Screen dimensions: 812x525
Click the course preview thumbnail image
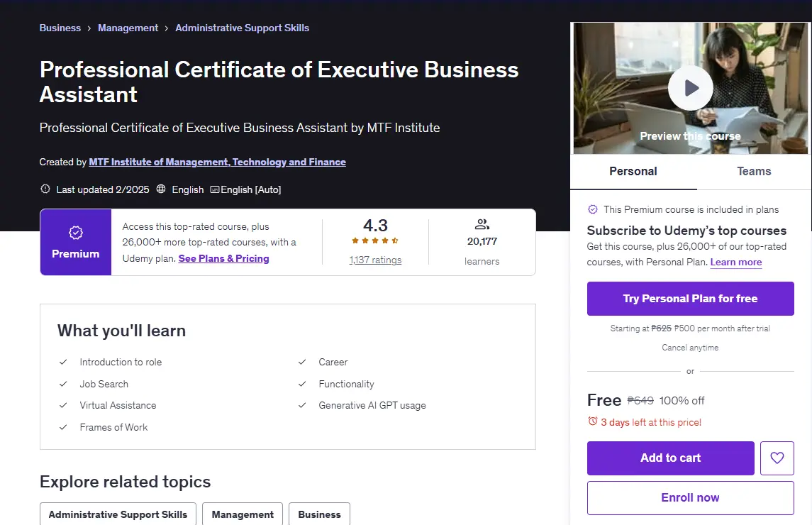690,88
